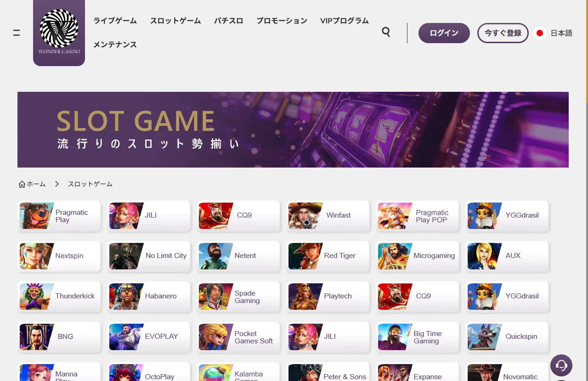
Task: Click the スロットゲーム breadcrumb text
Action: click(90, 184)
